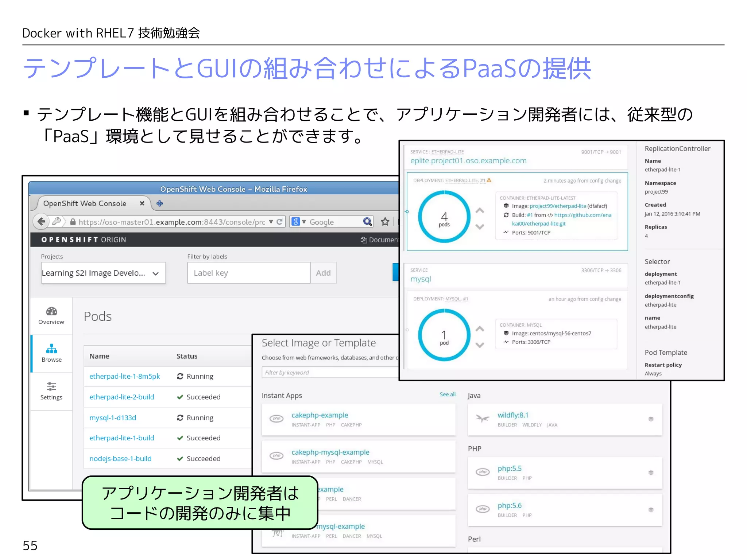Open the Projects dropdown selector
The height and width of the screenshot is (560, 747).
103,273
